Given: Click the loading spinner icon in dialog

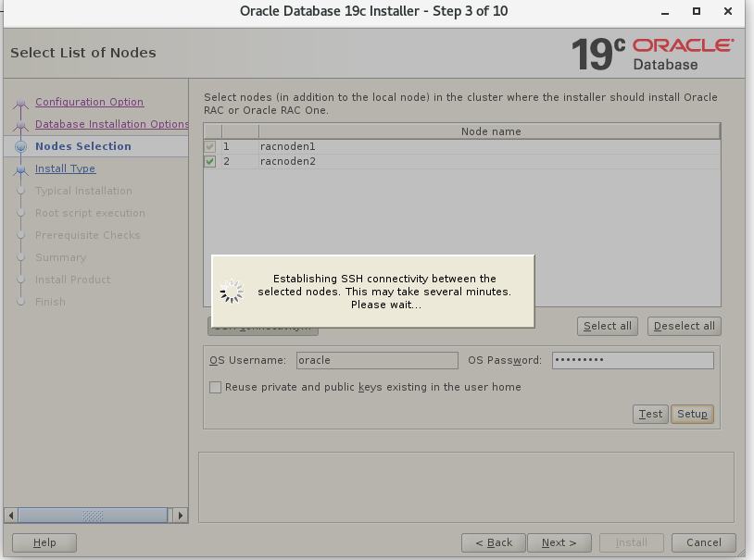Looking at the screenshot, I should (232, 292).
